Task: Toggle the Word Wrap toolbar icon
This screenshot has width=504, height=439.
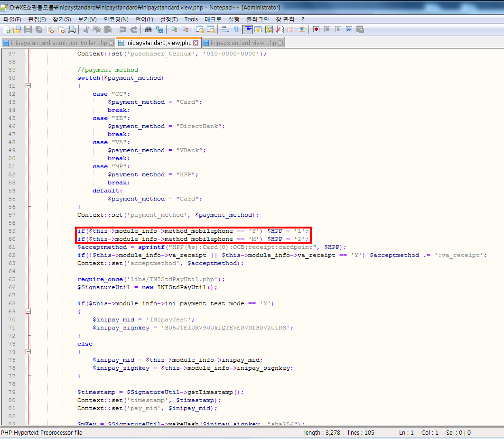Action: point(225,29)
